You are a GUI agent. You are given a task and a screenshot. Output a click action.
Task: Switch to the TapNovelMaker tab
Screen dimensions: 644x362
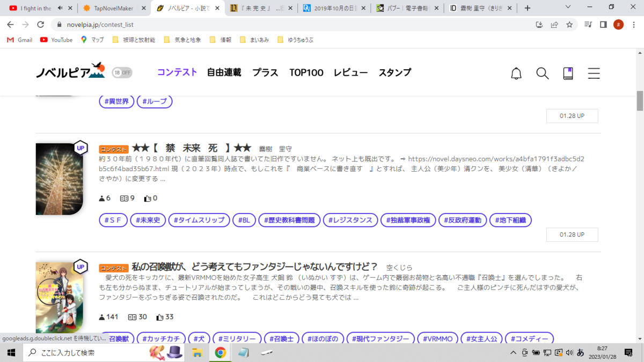pyautogui.click(x=113, y=8)
